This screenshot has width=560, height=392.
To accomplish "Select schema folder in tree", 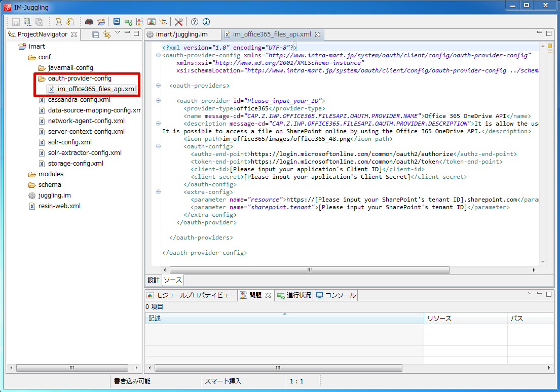I will coord(45,185).
